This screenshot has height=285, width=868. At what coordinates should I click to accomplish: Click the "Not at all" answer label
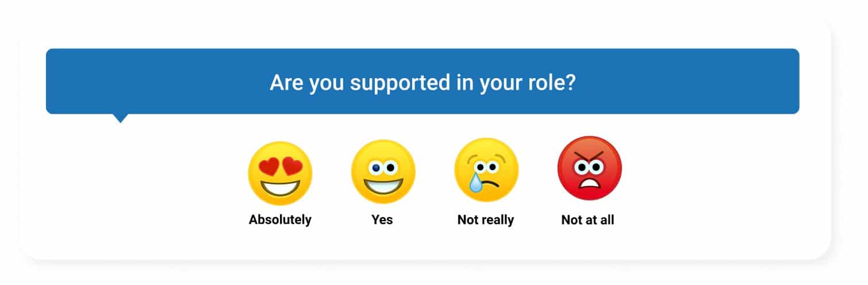pos(587,219)
